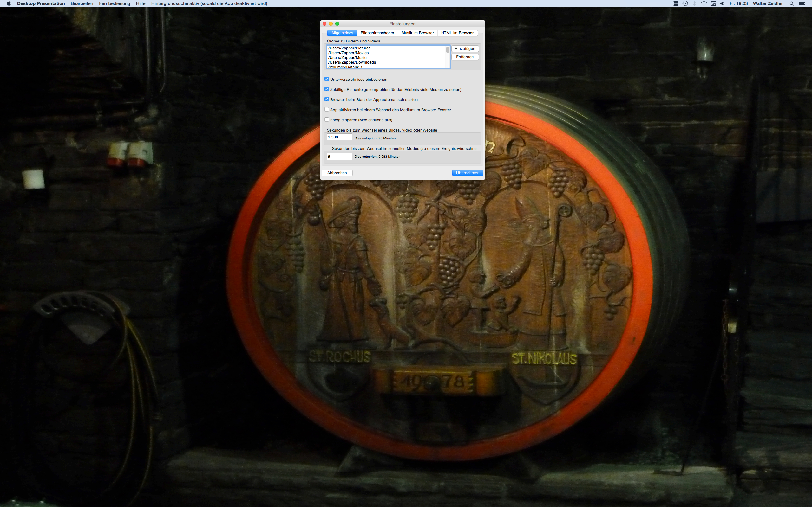
Task: Click the 1.500 seconds input field
Action: [339, 137]
